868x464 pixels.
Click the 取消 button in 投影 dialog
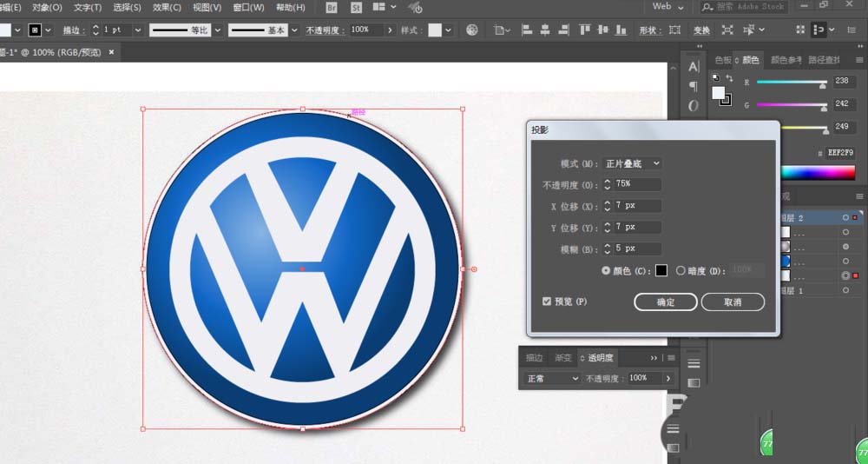pyautogui.click(x=733, y=302)
